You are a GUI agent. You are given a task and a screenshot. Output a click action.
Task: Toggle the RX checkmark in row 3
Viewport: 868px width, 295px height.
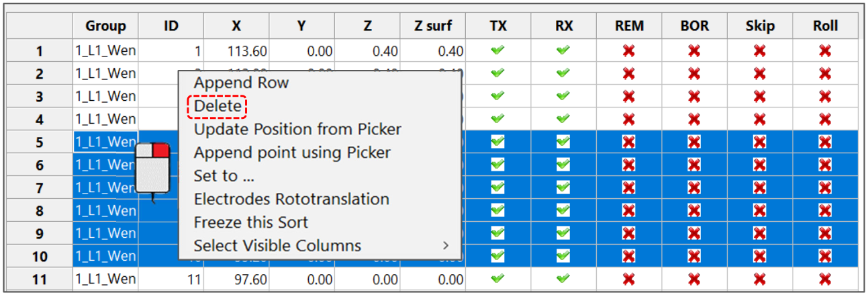click(563, 96)
